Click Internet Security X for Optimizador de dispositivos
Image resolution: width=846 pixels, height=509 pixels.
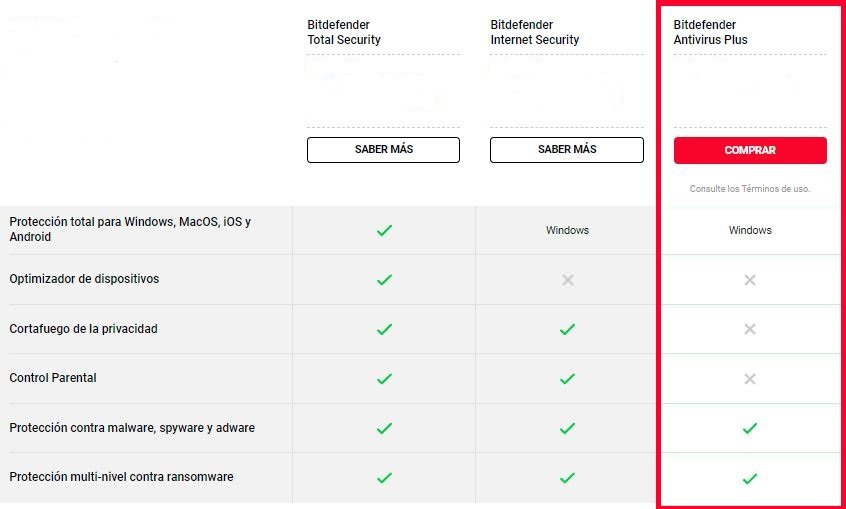click(567, 280)
